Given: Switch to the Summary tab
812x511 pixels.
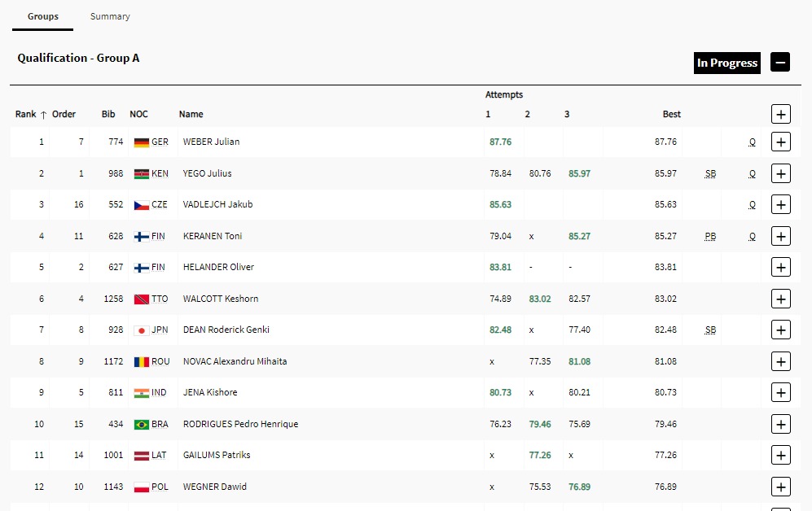Looking at the screenshot, I should (110, 16).
